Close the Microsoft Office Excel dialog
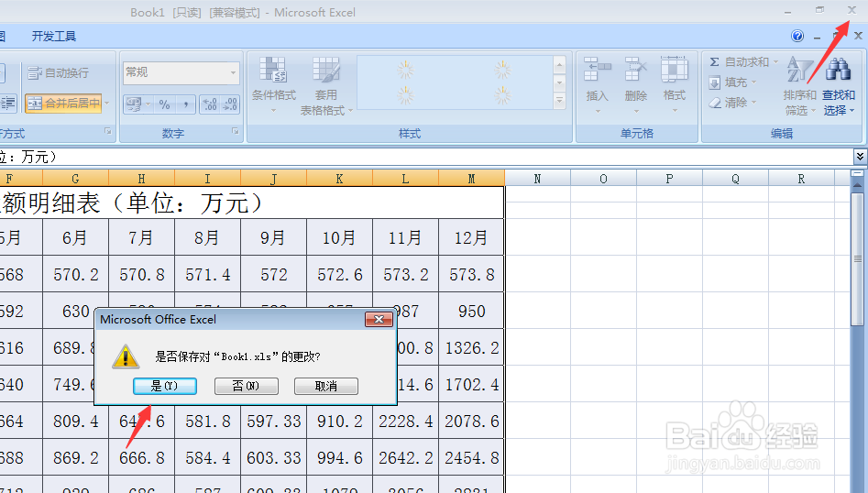 [379, 319]
